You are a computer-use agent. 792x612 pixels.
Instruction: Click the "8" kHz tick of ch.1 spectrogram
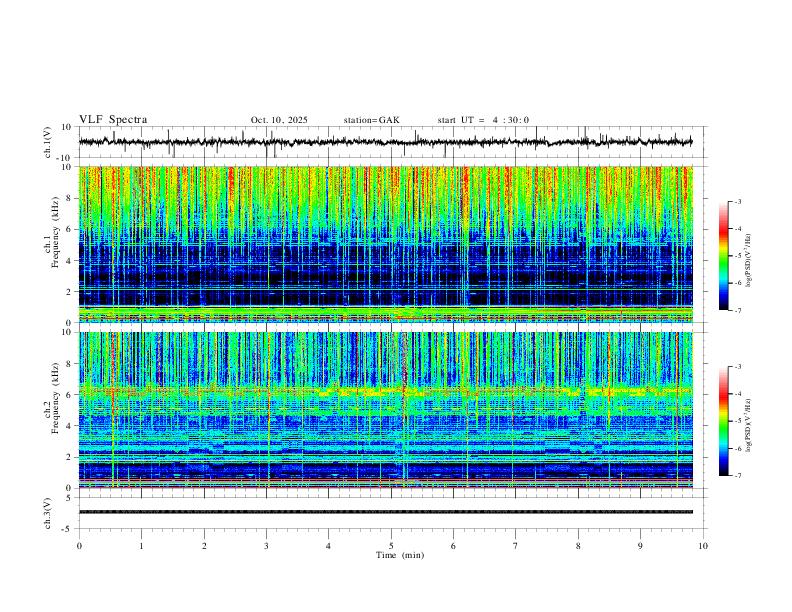pyautogui.click(x=70, y=198)
